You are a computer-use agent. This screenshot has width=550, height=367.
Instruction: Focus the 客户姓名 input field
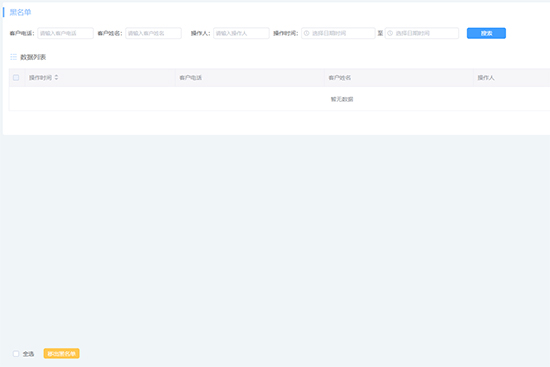153,33
